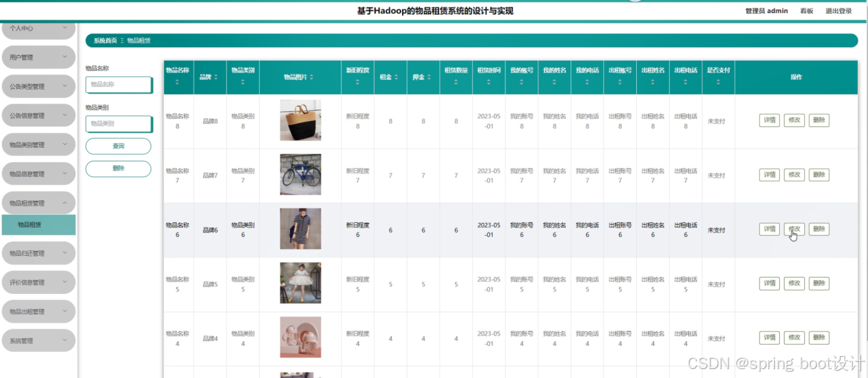Click 删除 for 物品名称 7 row

[x=819, y=175]
